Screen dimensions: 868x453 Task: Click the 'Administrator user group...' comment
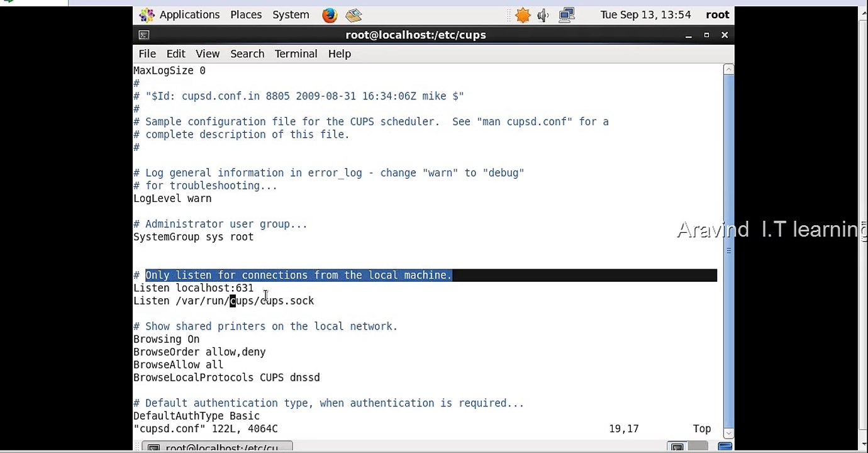(220, 224)
